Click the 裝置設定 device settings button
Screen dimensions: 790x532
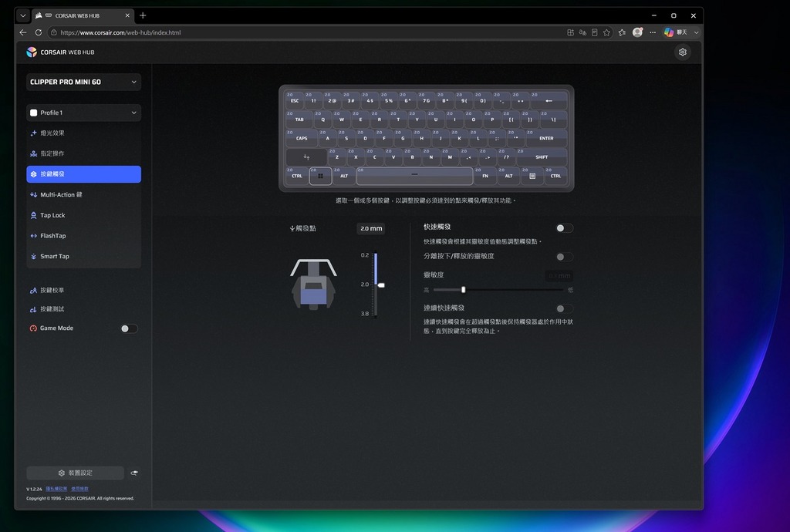pos(75,473)
